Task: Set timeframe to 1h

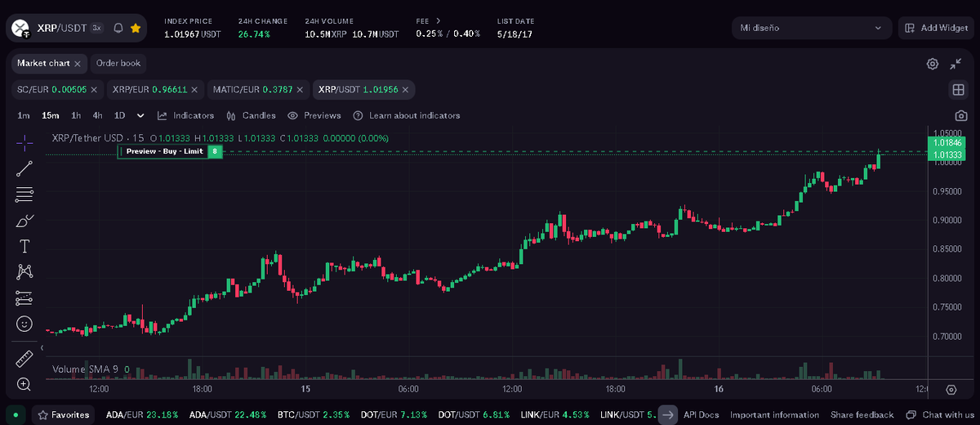Action: tap(76, 115)
